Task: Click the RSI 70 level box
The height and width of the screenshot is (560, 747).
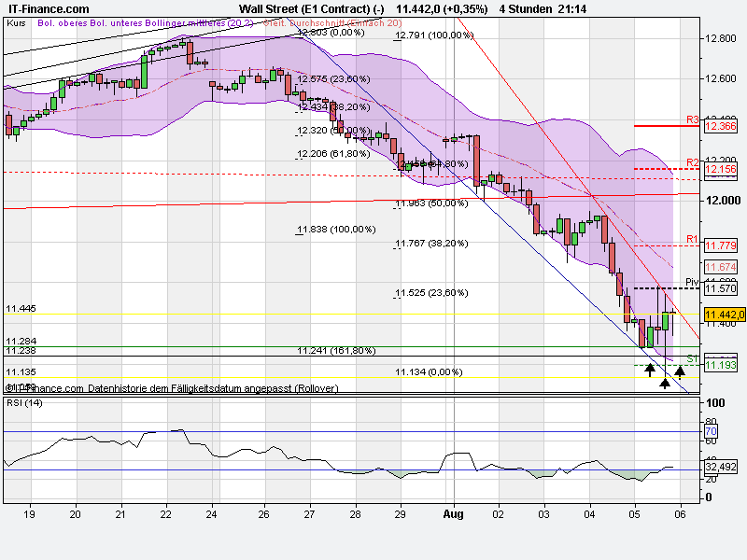Action: point(711,431)
